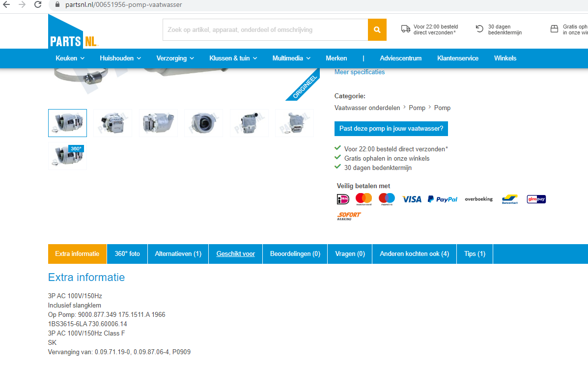
Task: Expand the Keuken dropdown menu
Action: tap(70, 58)
